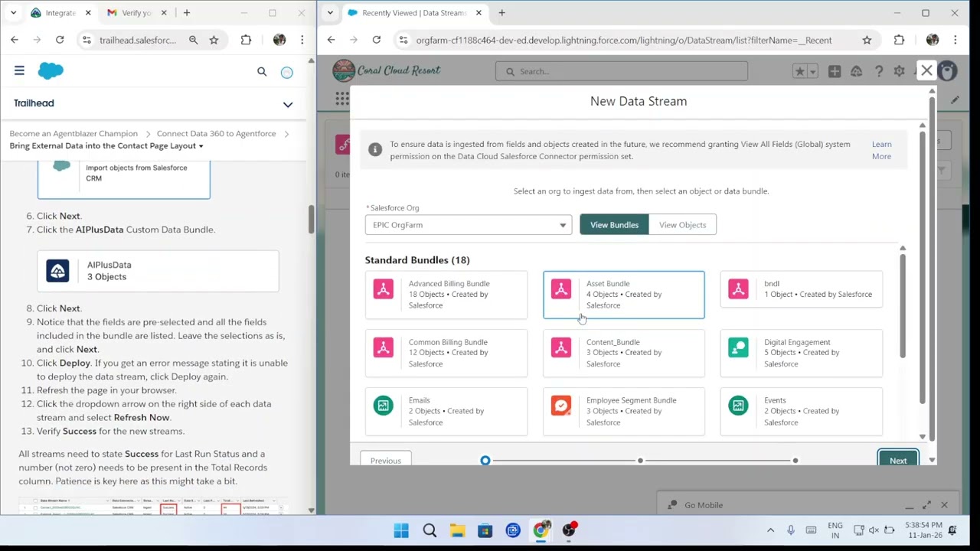
Task: Click the Salesforce cloud logo in Trailhead
Action: pyautogui.click(x=51, y=70)
